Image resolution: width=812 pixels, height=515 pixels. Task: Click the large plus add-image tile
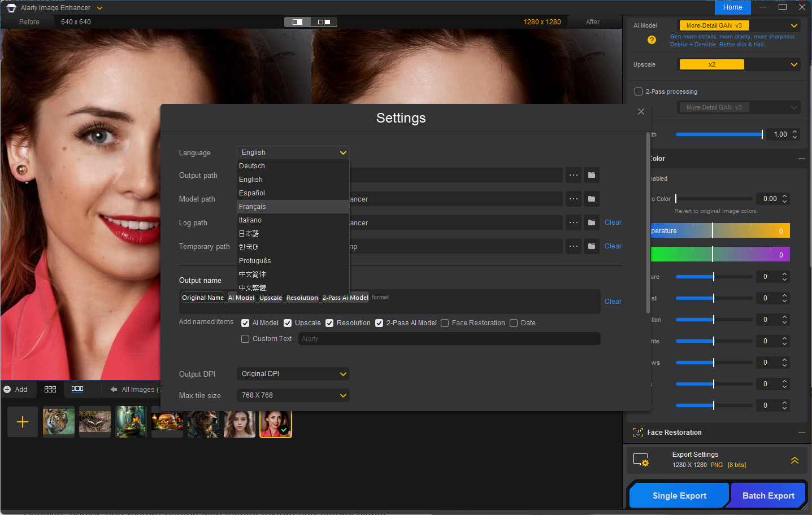coord(23,422)
